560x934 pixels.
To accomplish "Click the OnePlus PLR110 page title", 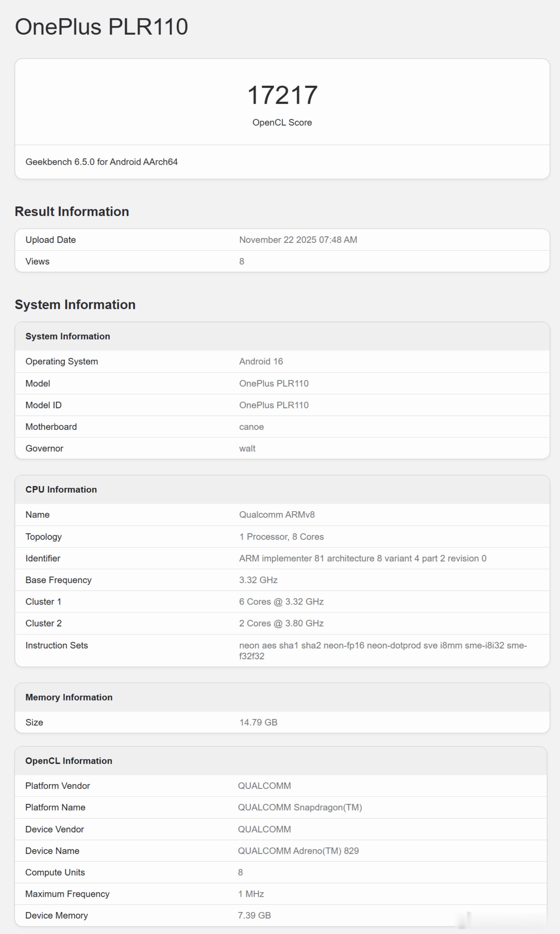I will tap(101, 27).
